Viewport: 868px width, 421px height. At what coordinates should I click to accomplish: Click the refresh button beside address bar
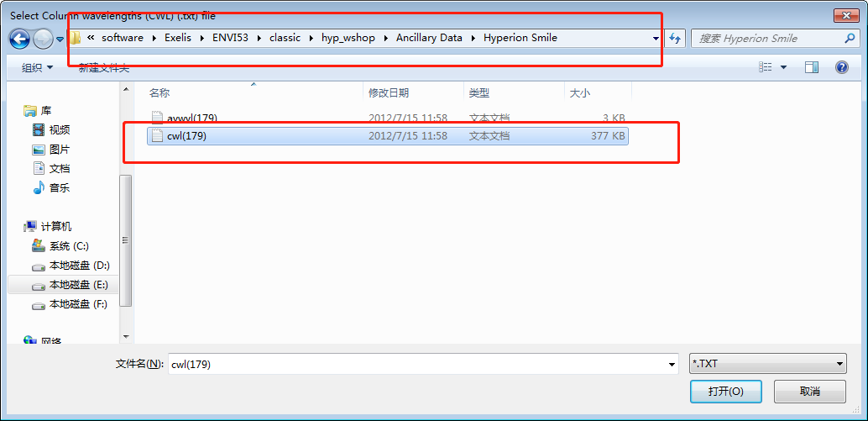675,38
